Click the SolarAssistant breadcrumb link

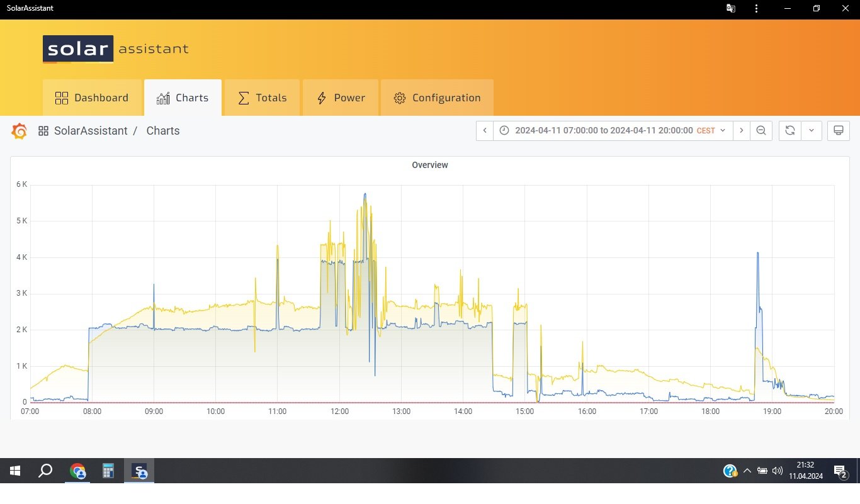91,131
